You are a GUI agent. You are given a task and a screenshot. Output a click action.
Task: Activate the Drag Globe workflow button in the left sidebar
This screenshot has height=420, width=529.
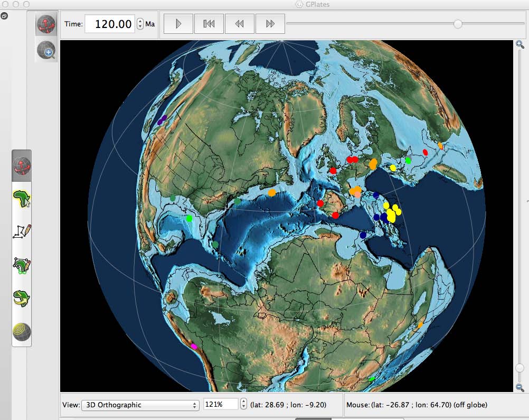tap(22, 166)
